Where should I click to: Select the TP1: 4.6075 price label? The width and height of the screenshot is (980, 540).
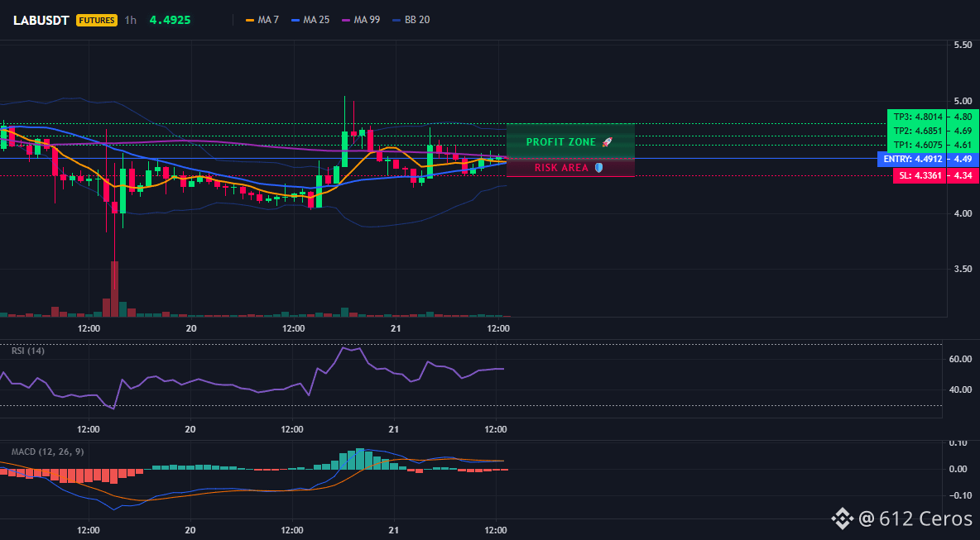click(916, 145)
